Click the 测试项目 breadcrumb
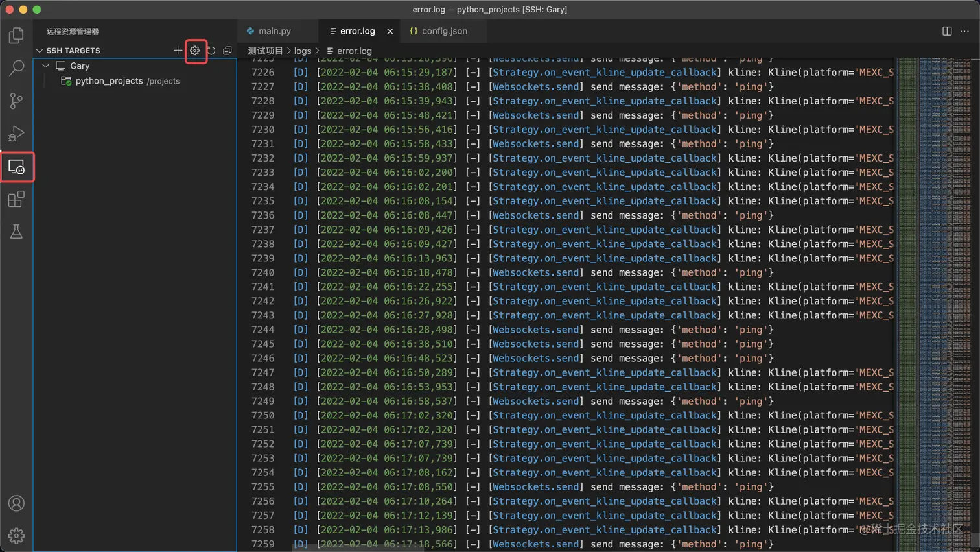Screen dimensions: 980x552 (x=265, y=51)
